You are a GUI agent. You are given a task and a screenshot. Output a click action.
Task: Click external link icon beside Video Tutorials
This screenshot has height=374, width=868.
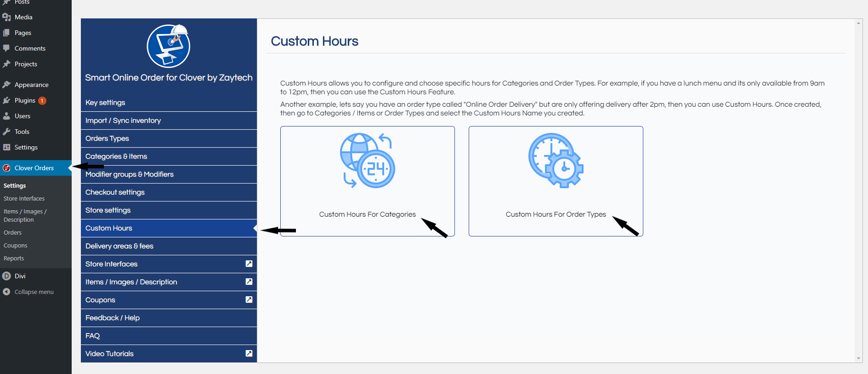click(x=249, y=353)
